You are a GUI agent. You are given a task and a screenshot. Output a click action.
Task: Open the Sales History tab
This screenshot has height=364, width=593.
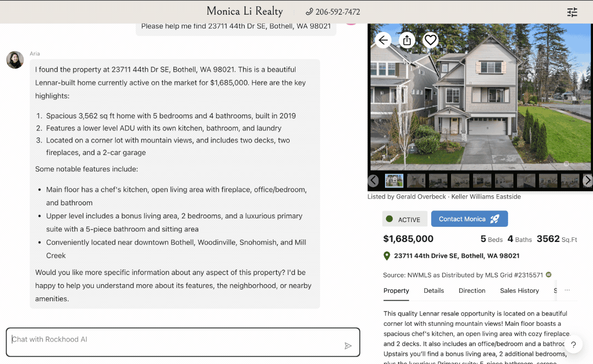pos(519,291)
